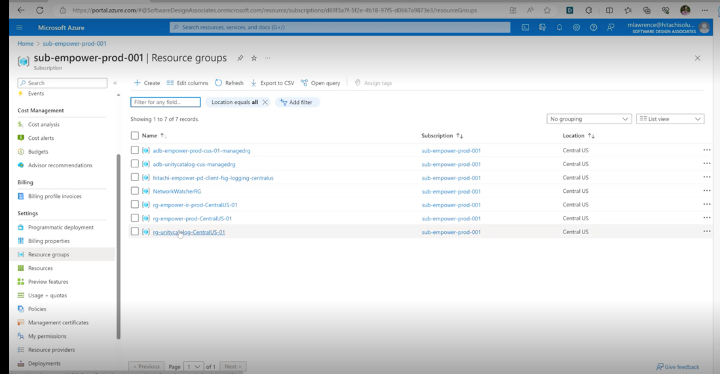The image size is (720, 374).
Task: Open browser settings and more menu
Action: point(705,10)
